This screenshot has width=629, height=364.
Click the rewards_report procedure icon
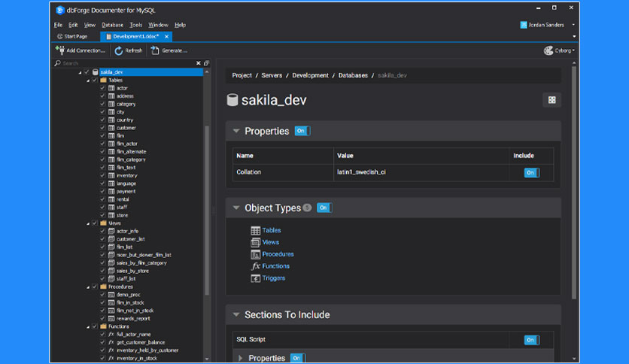pos(111,318)
